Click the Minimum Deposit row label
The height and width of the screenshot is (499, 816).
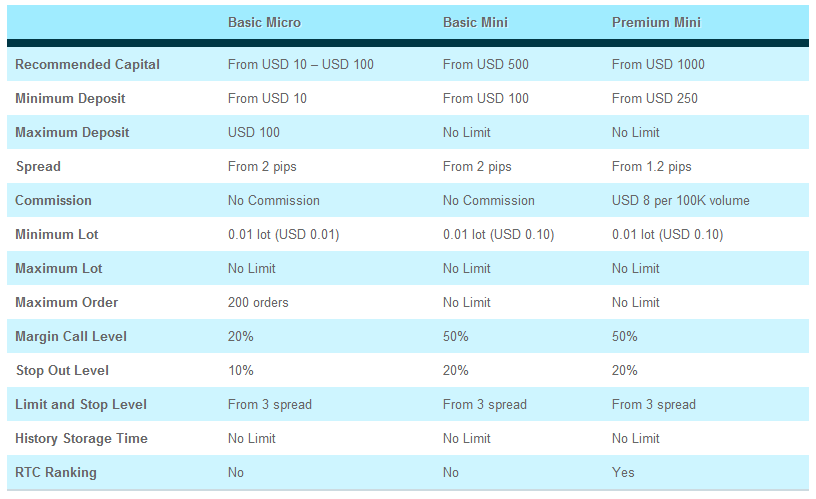click(x=70, y=98)
